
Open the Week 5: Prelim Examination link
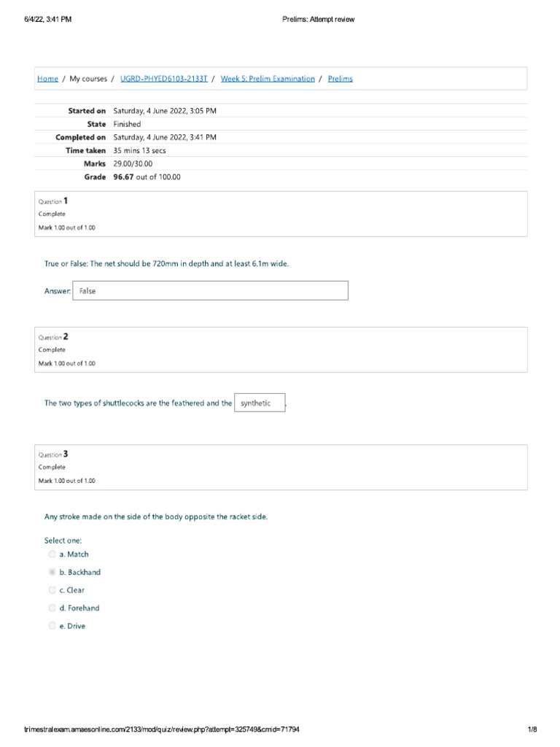[268, 79]
